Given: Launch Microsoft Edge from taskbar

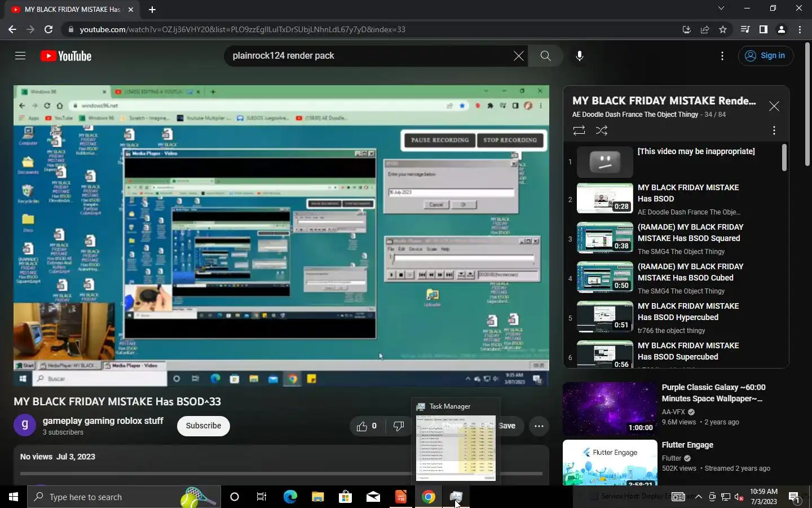Looking at the screenshot, I should coord(290,497).
